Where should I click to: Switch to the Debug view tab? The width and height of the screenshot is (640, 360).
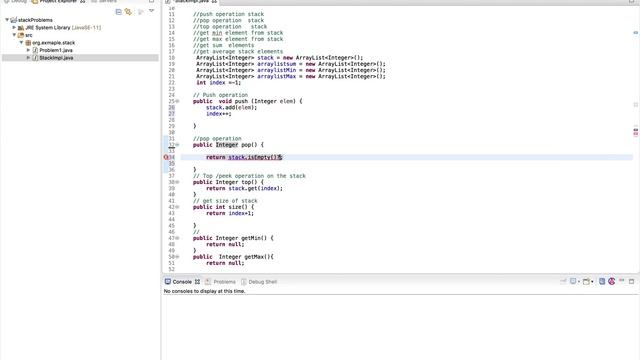pos(15,1)
